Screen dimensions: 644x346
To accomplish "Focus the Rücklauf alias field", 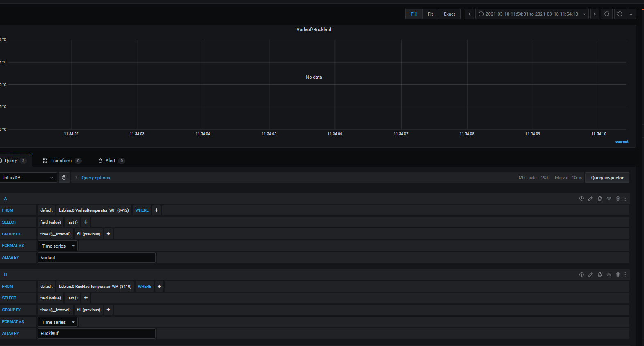I will coord(97,333).
